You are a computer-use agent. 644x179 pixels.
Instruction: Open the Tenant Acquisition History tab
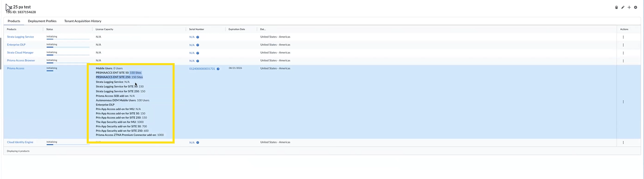coord(83,21)
